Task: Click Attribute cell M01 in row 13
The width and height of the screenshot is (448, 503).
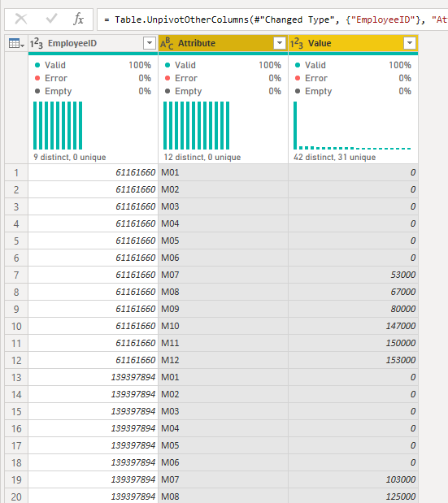Action: (223, 377)
